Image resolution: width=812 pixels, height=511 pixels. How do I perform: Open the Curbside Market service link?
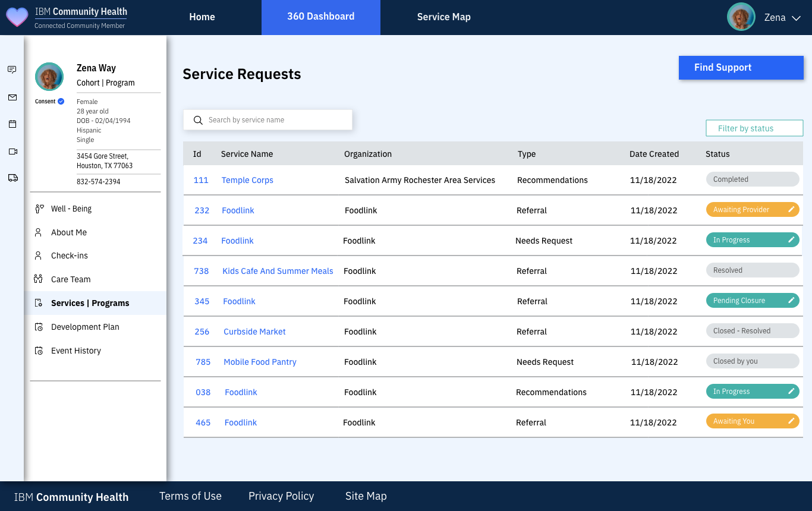pyautogui.click(x=254, y=332)
